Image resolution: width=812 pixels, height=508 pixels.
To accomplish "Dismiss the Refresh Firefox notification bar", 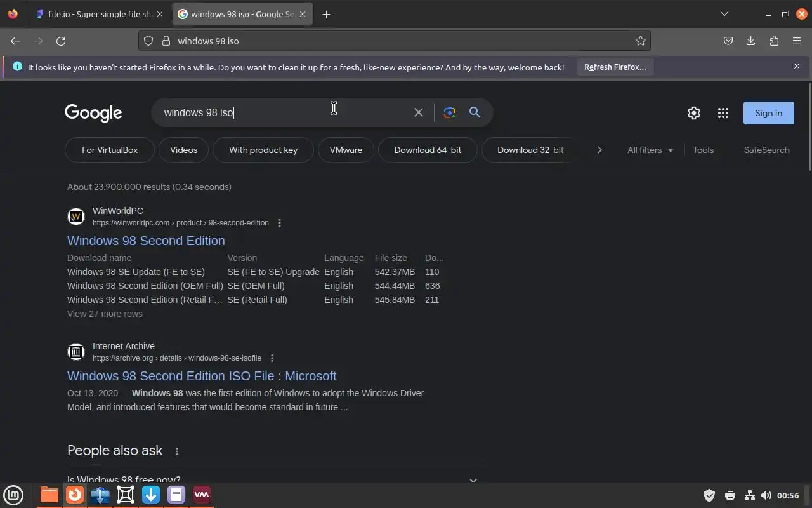I will pos(797,66).
